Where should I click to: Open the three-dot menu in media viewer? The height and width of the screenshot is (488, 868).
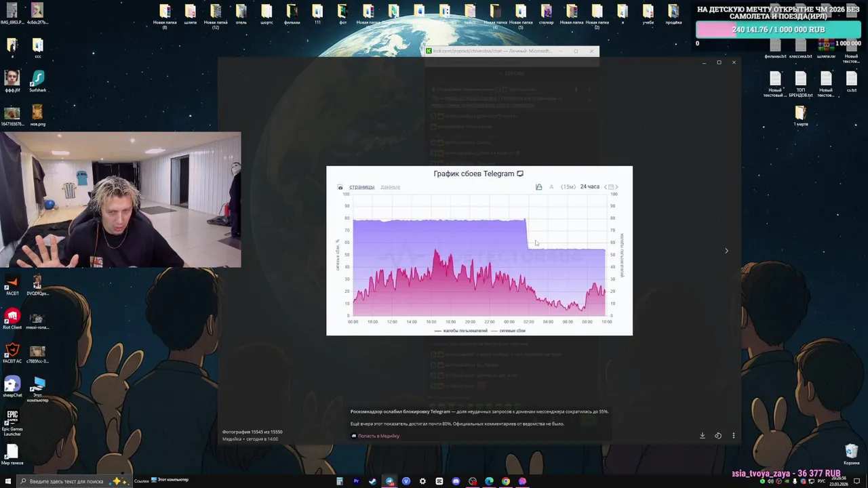(733, 436)
